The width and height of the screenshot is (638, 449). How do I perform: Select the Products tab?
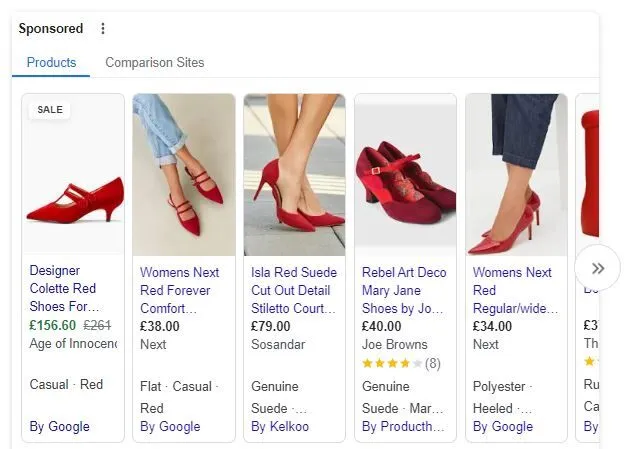[x=51, y=62]
